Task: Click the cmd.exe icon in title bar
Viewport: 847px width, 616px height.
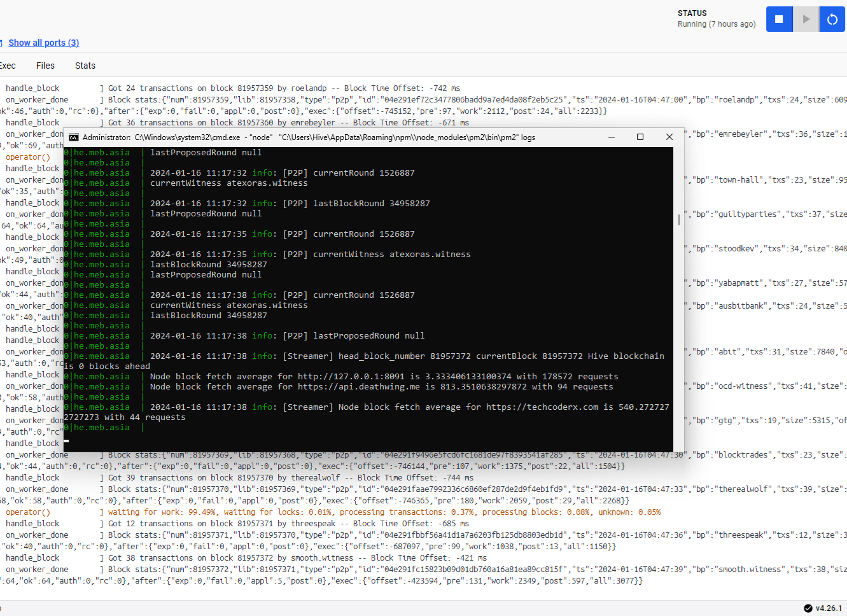Action: 74,137
